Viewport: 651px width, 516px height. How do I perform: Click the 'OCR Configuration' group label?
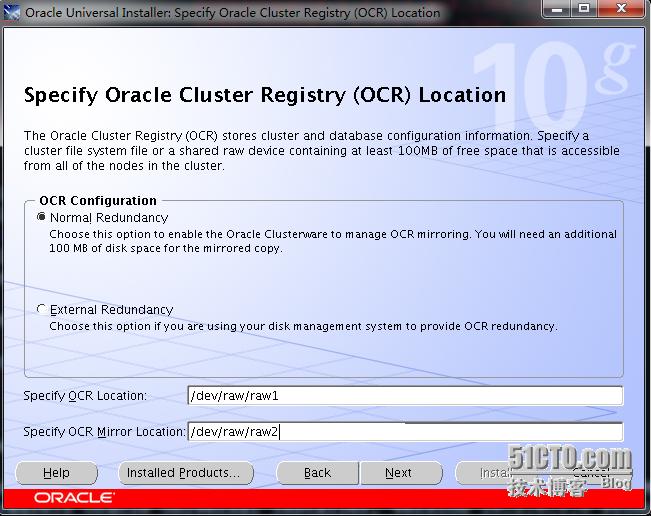(98, 201)
